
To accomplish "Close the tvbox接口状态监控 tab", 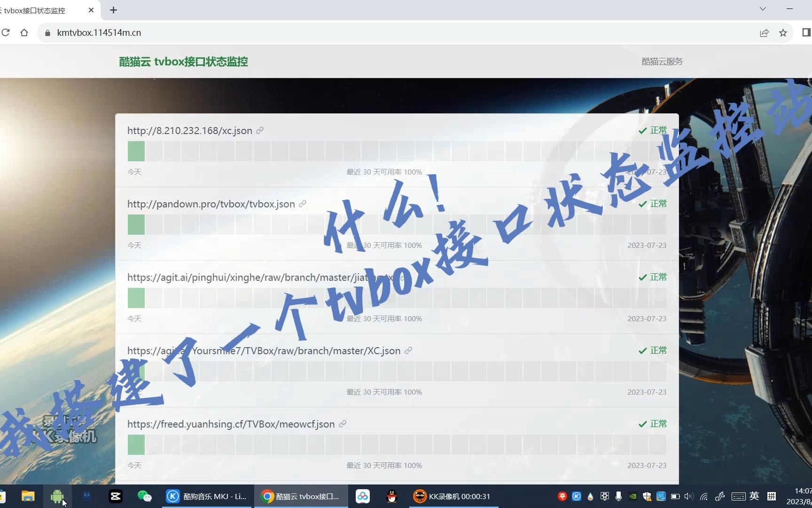I will (x=91, y=10).
